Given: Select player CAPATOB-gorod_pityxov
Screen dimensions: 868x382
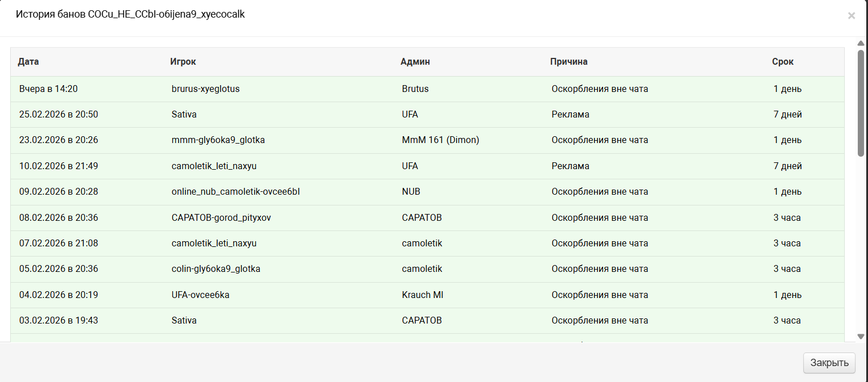Looking at the screenshot, I should coord(221,218).
